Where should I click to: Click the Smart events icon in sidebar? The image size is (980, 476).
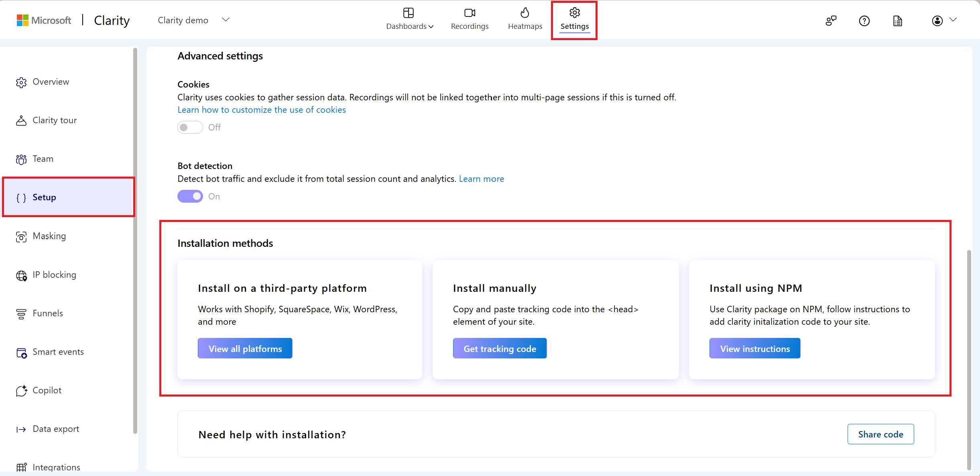tap(20, 352)
